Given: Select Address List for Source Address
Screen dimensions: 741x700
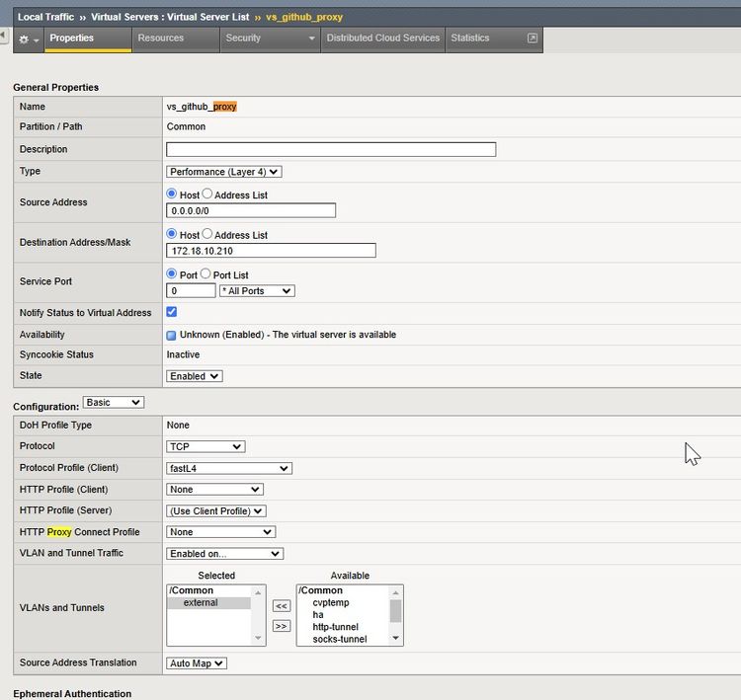Looking at the screenshot, I should pos(206,195).
